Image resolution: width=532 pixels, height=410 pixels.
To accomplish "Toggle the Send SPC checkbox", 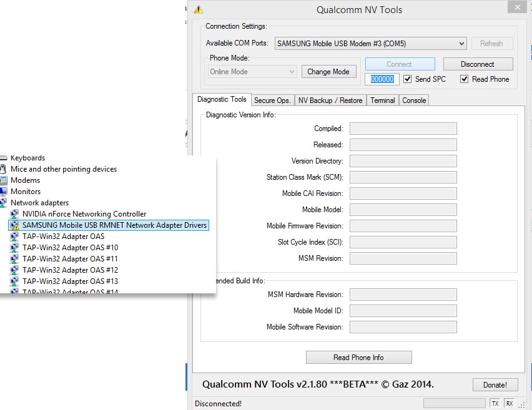I will click(407, 79).
